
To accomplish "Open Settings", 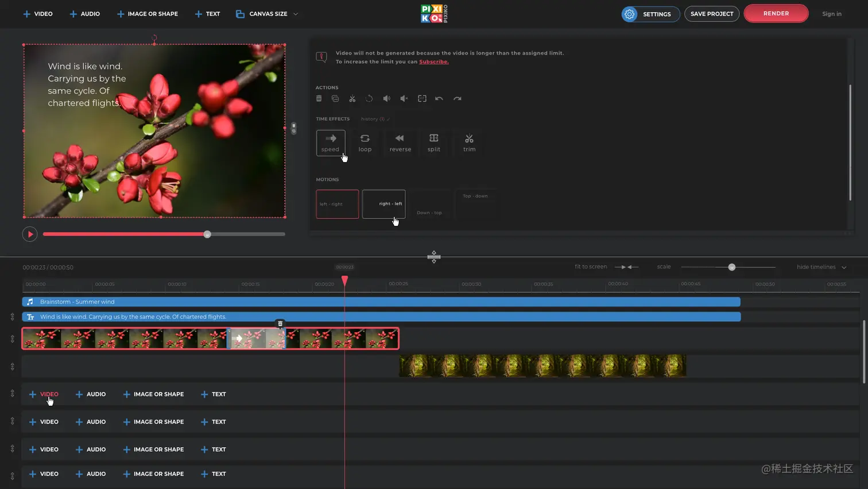I will (x=650, y=14).
